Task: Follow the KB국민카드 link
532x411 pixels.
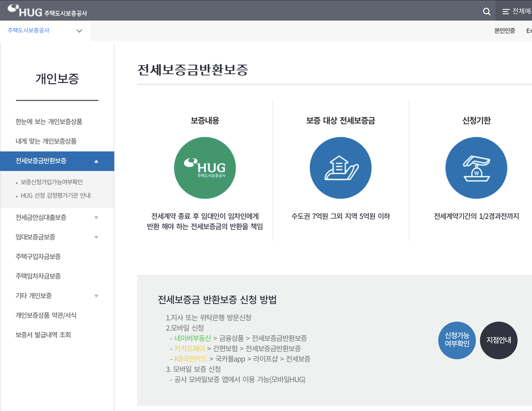Action: point(191,359)
